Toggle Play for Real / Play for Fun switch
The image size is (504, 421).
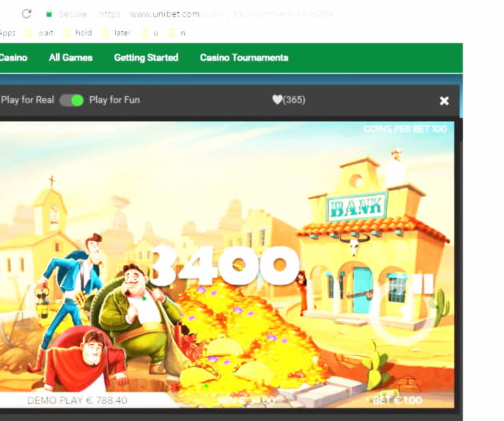pyautogui.click(x=72, y=100)
